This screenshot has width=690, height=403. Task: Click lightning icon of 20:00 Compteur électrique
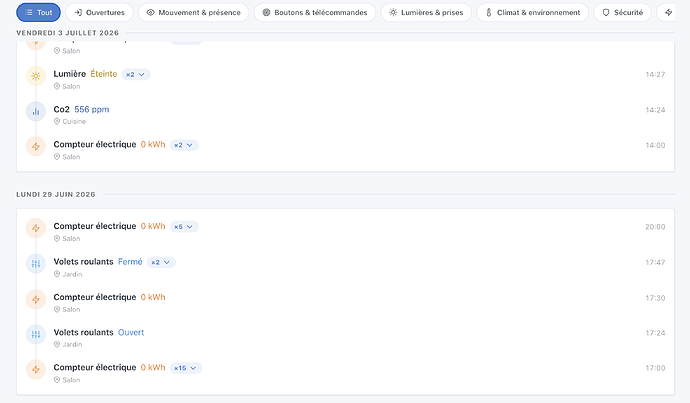pyautogui.click(x=36, y=228)
